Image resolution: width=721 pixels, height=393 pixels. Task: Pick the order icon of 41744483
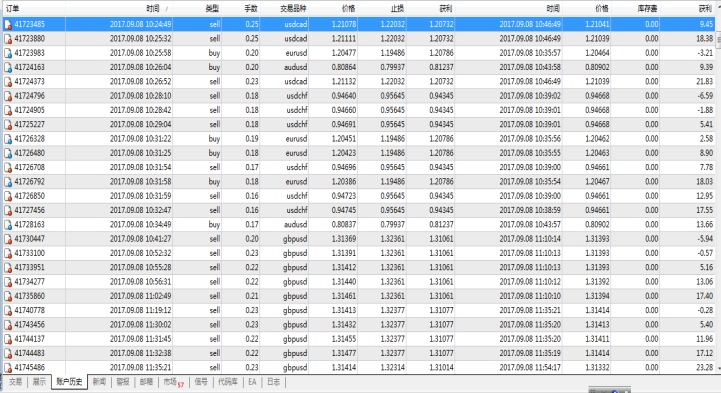point(8,353)
